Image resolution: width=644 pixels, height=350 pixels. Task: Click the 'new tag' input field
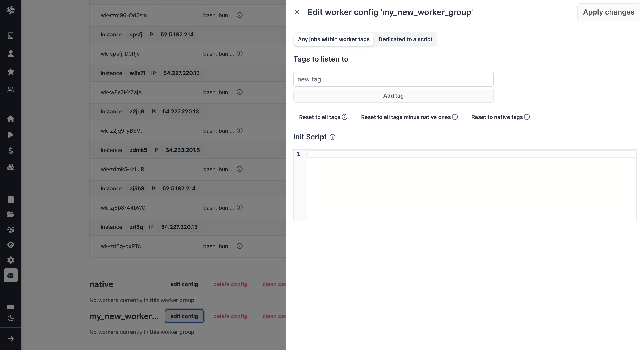[393, 79]
